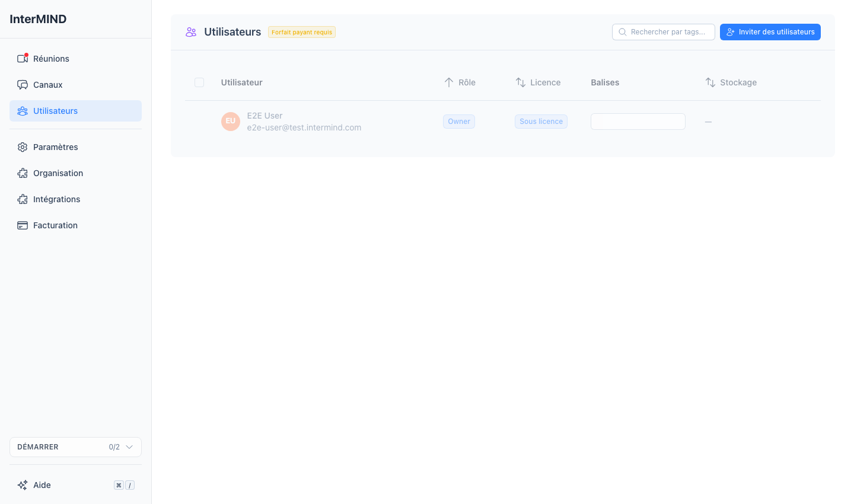Screen dimensions: 854x504
Task: Click the Utilisateurs page title
Action: click(x=232, y=32)
